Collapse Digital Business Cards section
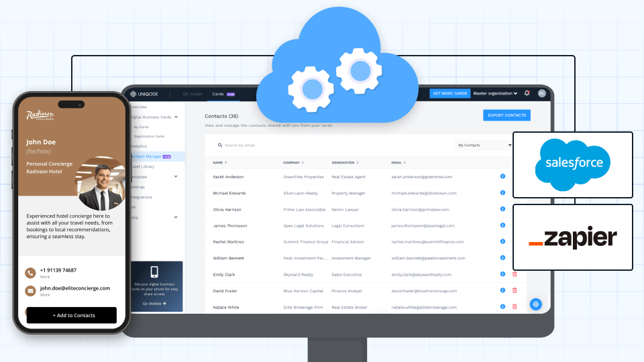This screenshot has height=362, width=644. tap(176, 117)
